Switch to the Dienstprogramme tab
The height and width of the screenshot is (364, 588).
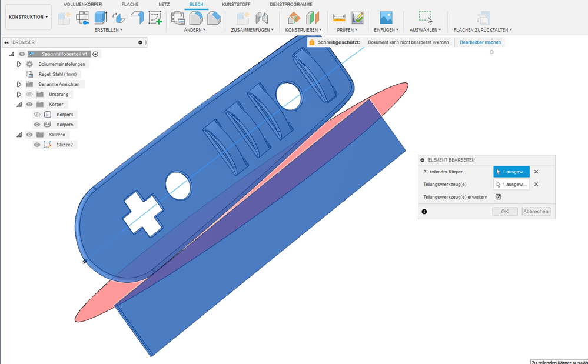pyautogui.click(x=291, y=5)
